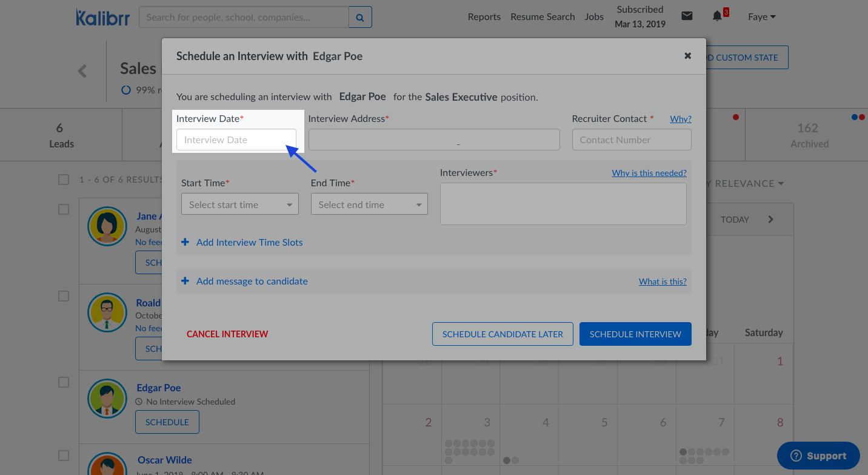This screenshot has width=868, height=475.
Task: Open the messages envelope icon
Action: (x=687, y=16)
